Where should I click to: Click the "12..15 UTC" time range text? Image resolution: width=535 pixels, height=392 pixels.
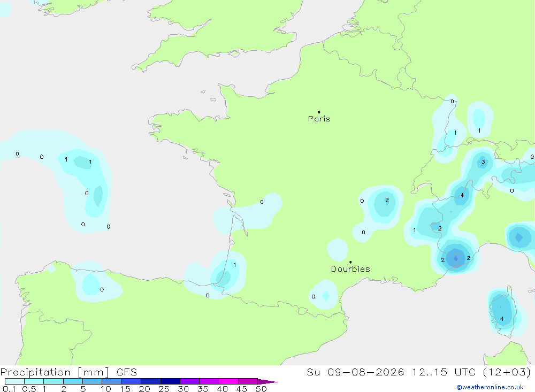coord(443,372)
